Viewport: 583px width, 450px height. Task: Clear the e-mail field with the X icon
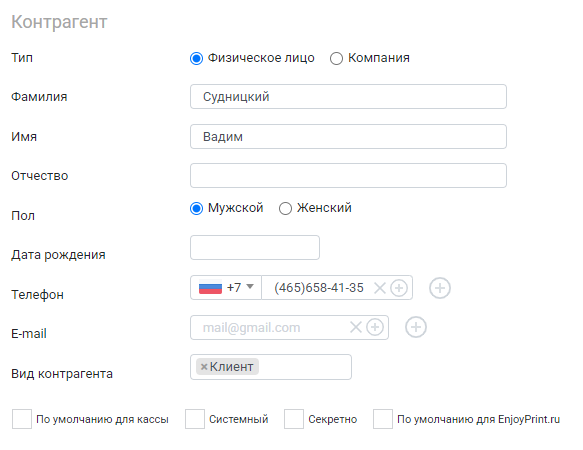click(356, 327)
